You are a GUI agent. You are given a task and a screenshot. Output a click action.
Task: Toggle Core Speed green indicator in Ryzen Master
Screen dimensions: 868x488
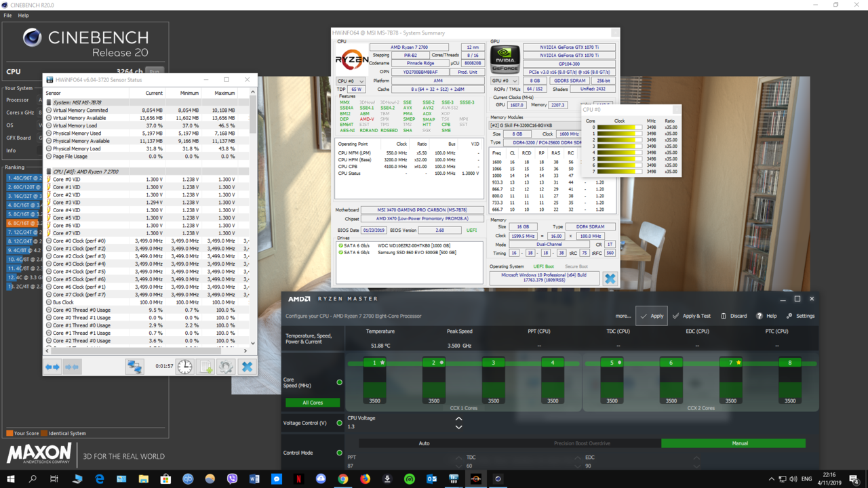tap(340, 382)
